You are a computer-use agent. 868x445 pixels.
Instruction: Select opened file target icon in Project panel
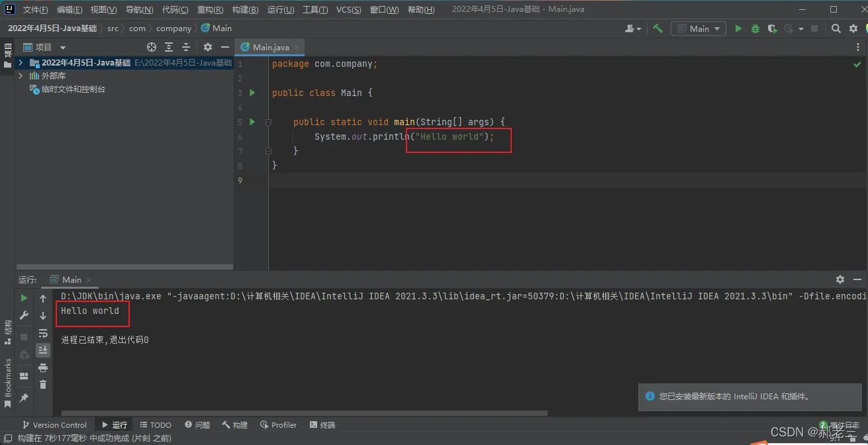(152, 47)
